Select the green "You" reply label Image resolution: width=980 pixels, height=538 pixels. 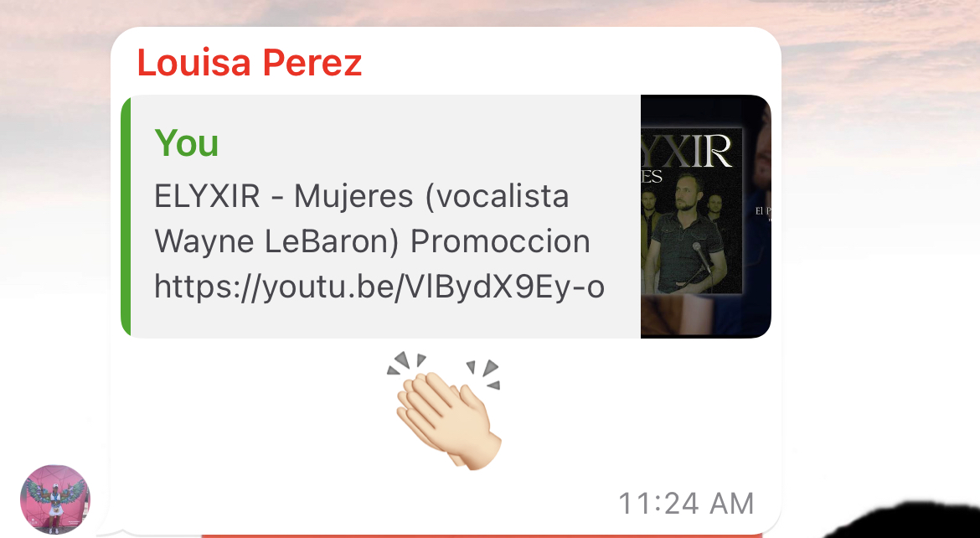[x=186, y=143]
